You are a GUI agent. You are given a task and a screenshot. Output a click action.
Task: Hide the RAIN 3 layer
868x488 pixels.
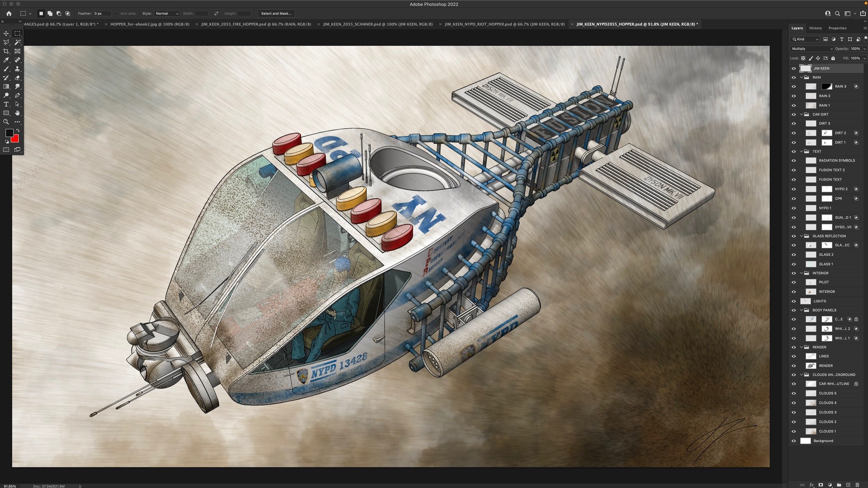click(x=793, y=86)
